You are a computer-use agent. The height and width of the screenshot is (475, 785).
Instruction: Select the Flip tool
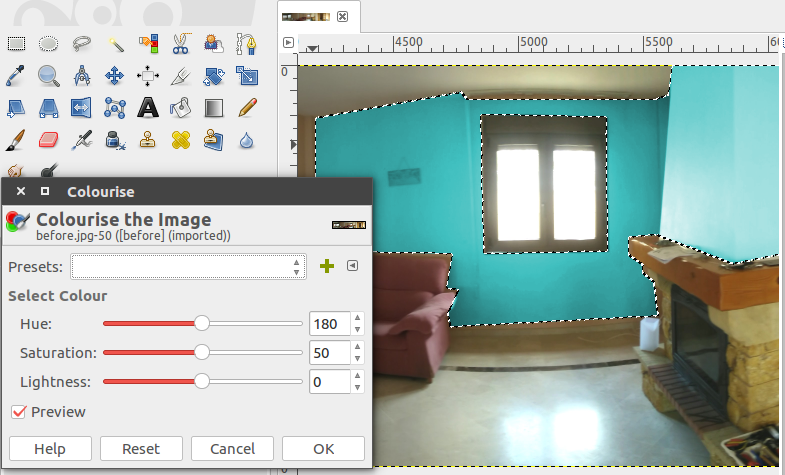click(x=81, y=108)
